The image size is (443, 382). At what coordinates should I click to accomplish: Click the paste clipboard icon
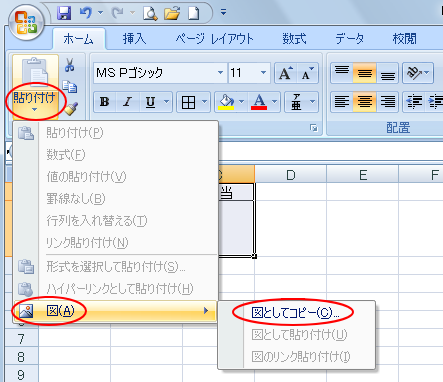[x=35, y=71]
